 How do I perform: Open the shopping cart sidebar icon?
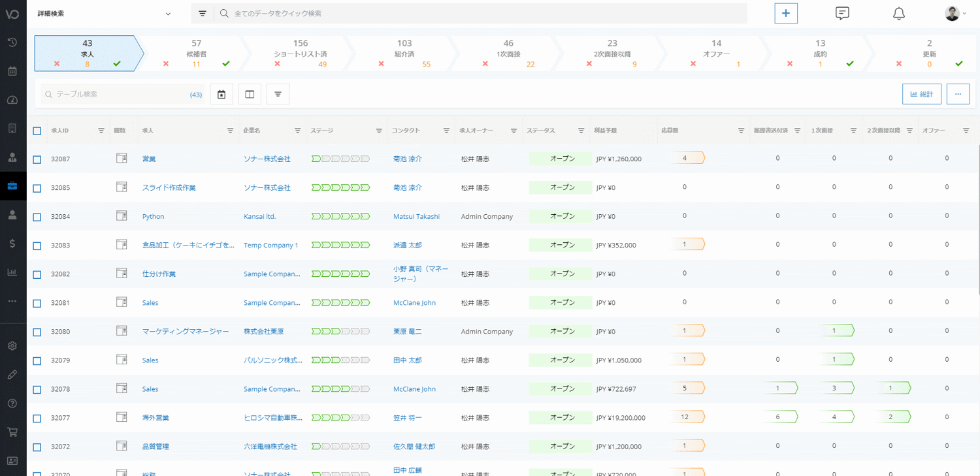(12, 432)
